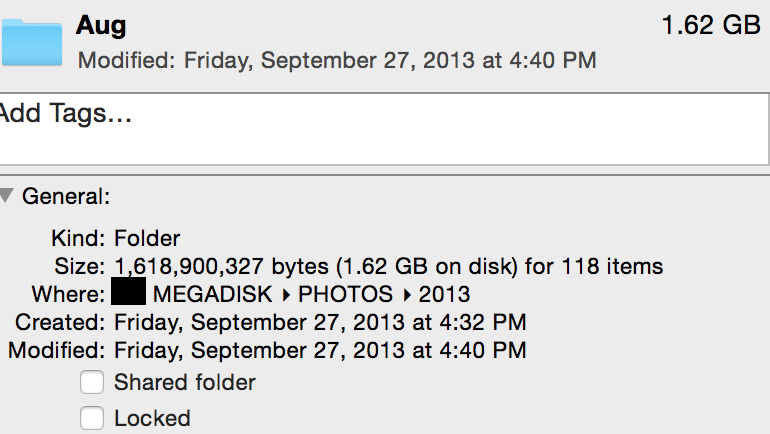Collapse the General section disclosure triangle
This screenshot has height=434, width=770.
[6, 196]
